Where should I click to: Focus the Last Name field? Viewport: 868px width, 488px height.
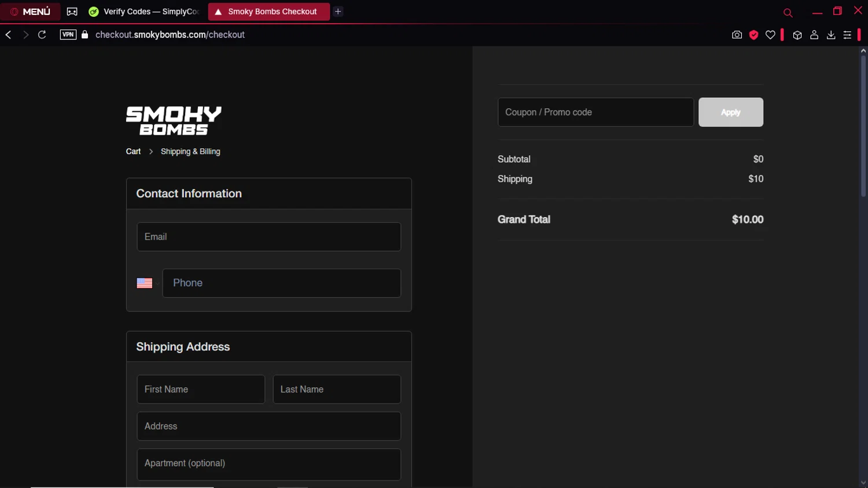tap(337, 390)
